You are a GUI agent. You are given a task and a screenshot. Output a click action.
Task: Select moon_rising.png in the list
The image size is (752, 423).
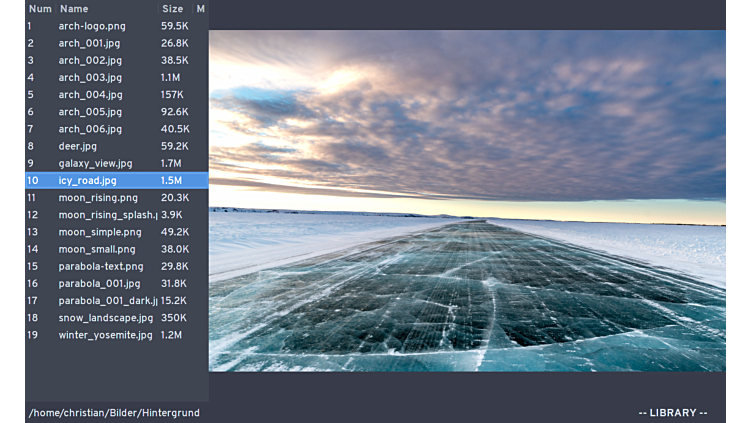tap(98, 198)
